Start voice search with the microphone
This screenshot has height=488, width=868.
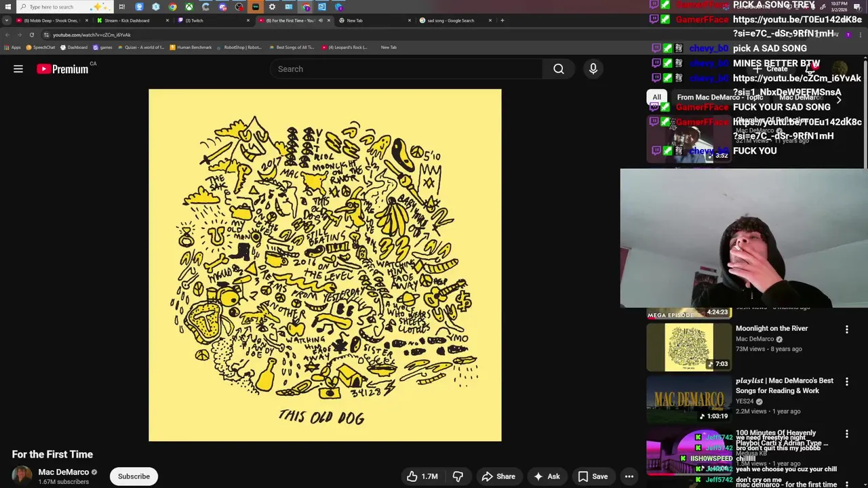tap(593, 68)
